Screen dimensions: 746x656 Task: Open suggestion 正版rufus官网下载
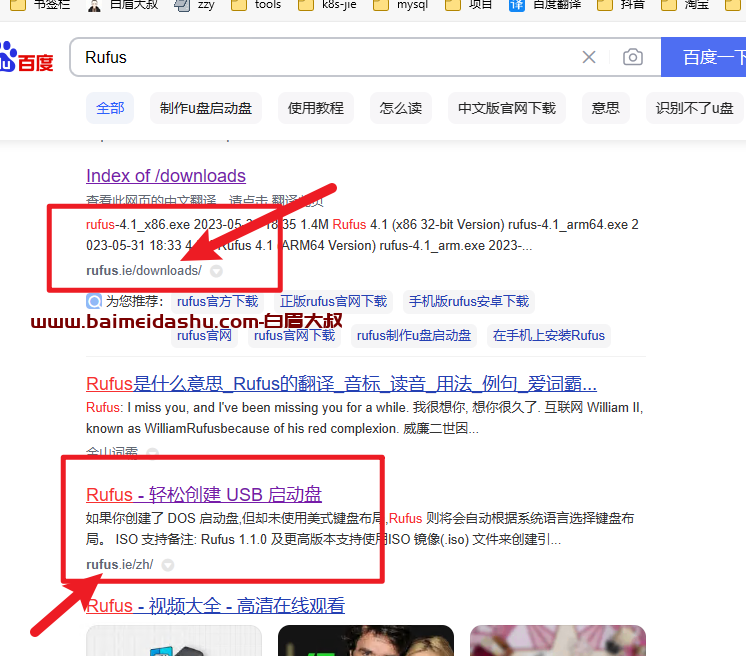tap(333, 302)
